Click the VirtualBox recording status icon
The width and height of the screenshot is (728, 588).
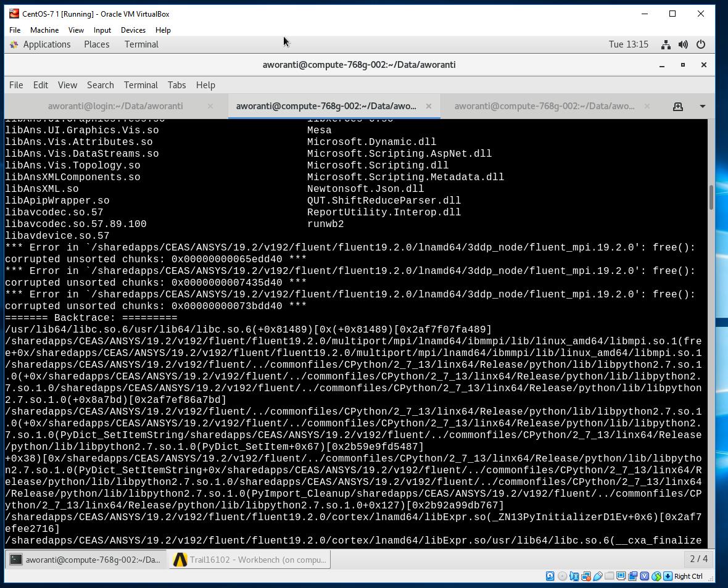pyautogui.click(x=633, y=576)
